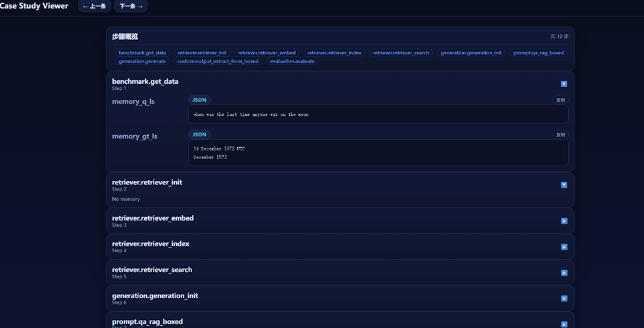Screen dimensions: 644x328
Task: Select the retriever.retriever_index step chip
Action: pyautogui.click(x=334, y=53)
